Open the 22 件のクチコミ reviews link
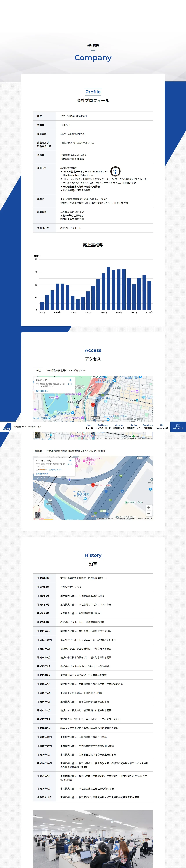The image size is (186, 868). click(x=55, y=470)
